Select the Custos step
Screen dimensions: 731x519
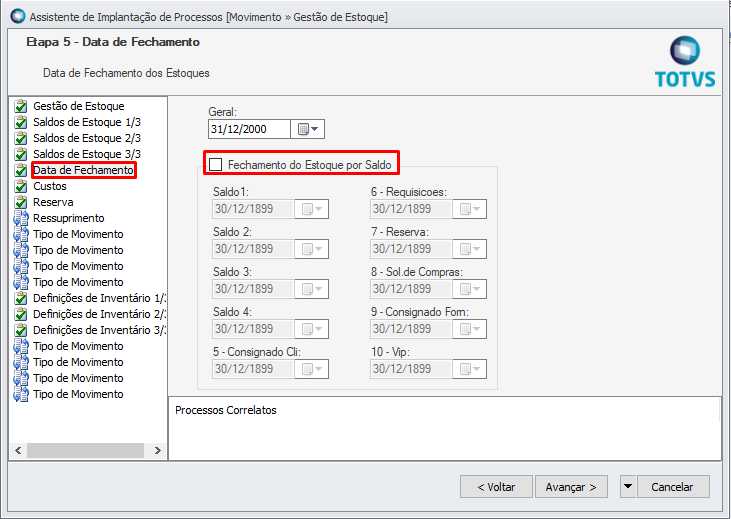50,186
